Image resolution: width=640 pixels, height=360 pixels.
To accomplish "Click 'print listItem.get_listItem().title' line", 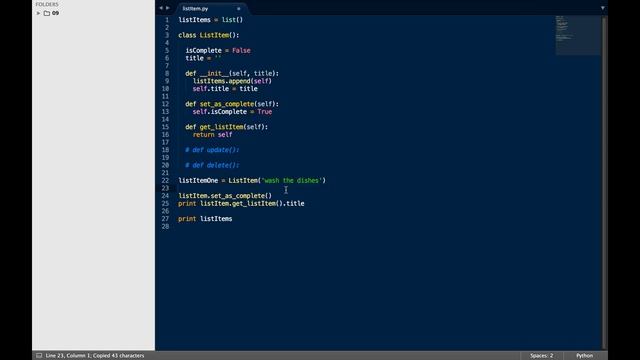I will [x=241, y=203].
